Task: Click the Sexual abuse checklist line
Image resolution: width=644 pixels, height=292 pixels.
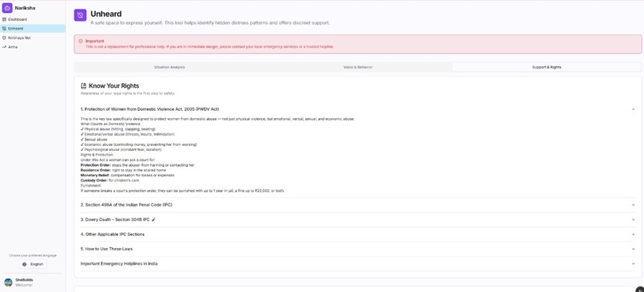Action: (x=94, y=140)
